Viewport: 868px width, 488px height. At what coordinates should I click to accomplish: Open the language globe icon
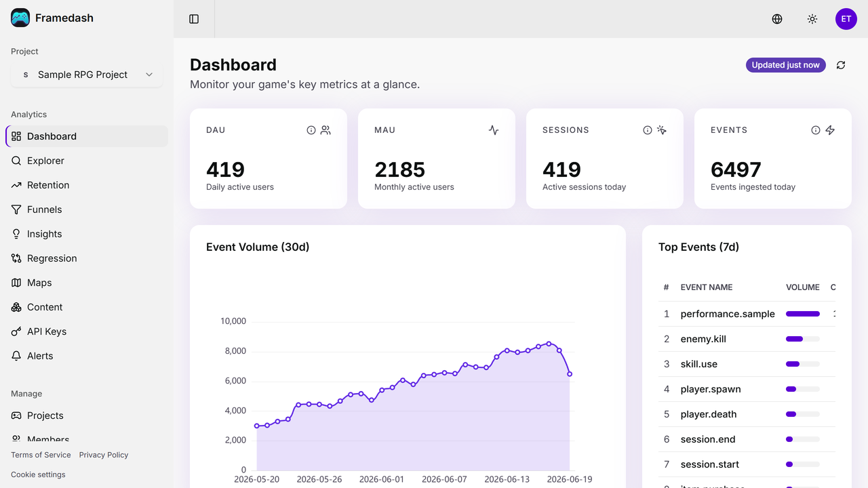[x=777, y=19]
